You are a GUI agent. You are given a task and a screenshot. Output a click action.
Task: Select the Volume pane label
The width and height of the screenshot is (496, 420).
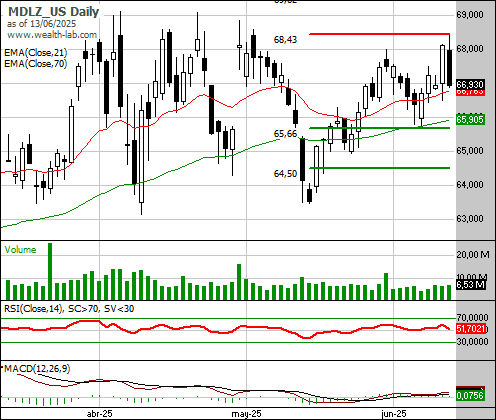click(20, 250)
